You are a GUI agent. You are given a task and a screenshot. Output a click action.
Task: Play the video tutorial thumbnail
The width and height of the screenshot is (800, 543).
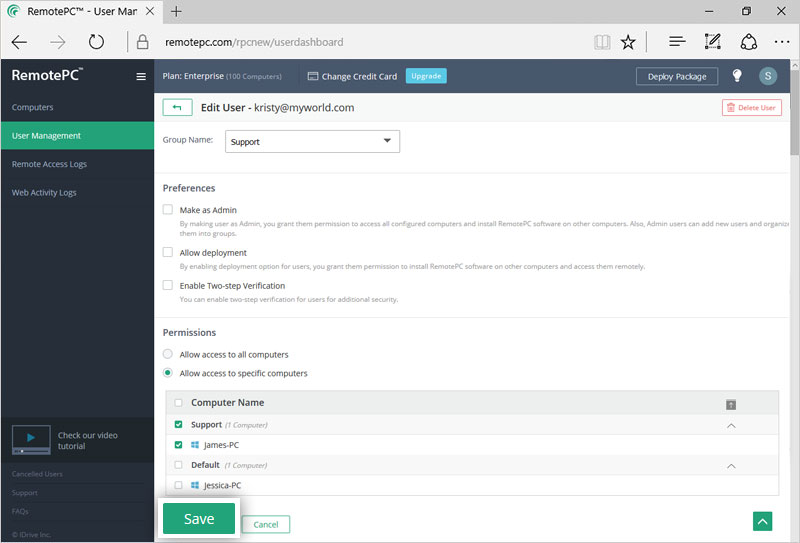(x=31, y=440)
